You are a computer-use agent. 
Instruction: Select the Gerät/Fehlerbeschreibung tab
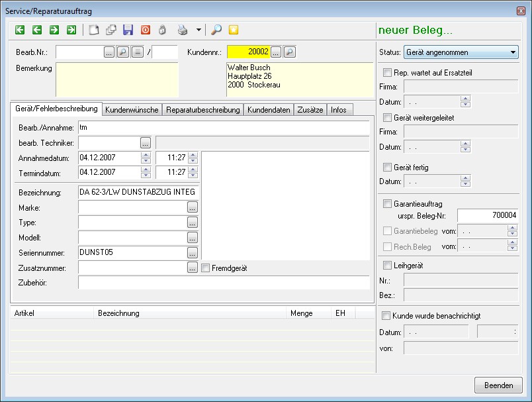click(x=56, y=109)
